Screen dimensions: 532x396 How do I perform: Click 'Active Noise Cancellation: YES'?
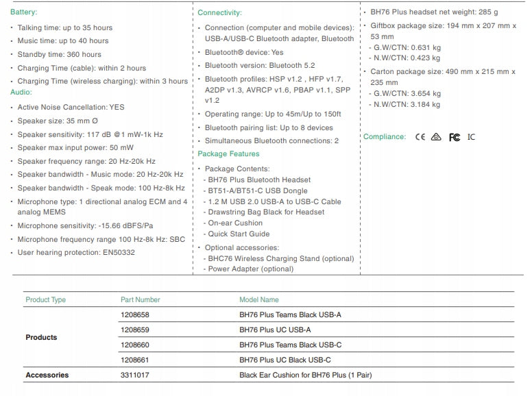71,107
